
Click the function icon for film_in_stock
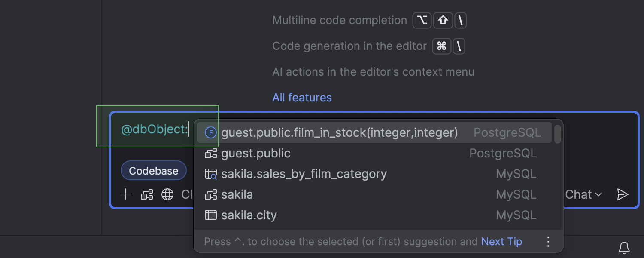pyautogui.click(x=210, y=133)
